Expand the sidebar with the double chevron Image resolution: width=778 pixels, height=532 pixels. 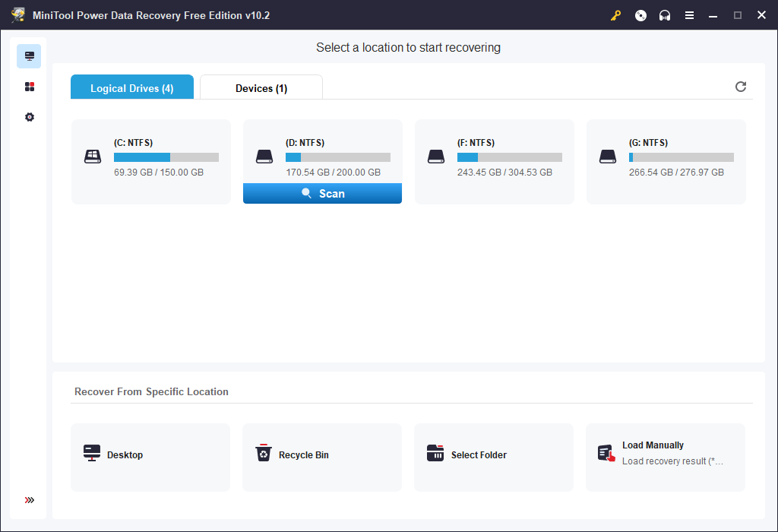(x=29, y=500)
